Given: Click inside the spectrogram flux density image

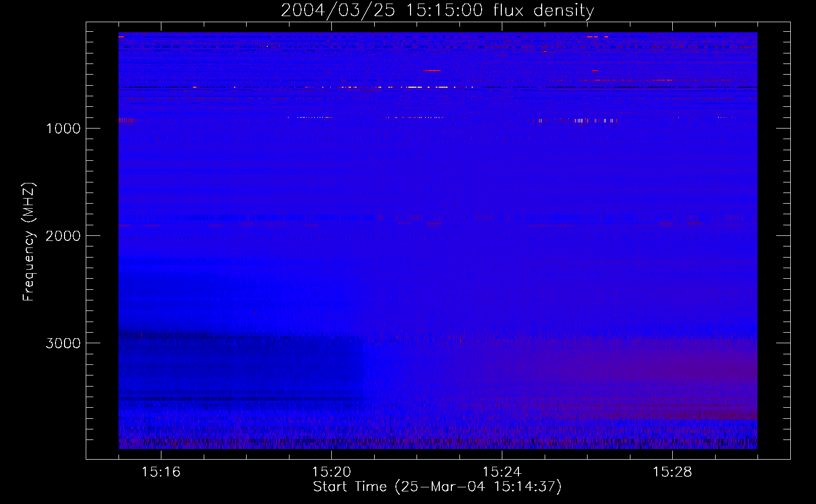Looking at the screenshot, I should pos(438,240).
